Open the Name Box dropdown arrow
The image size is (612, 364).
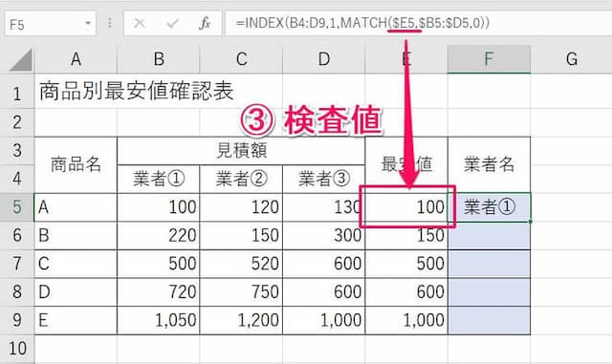pos(88,24)
